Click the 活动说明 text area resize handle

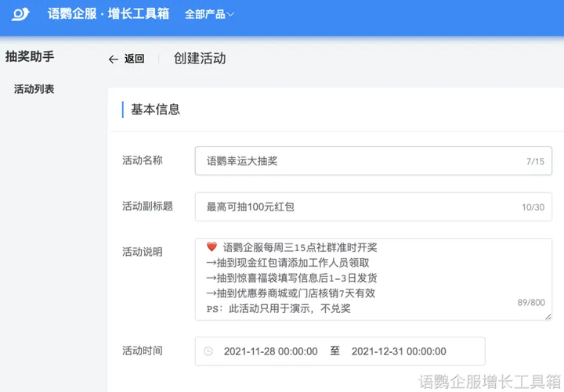coord(548,316)
